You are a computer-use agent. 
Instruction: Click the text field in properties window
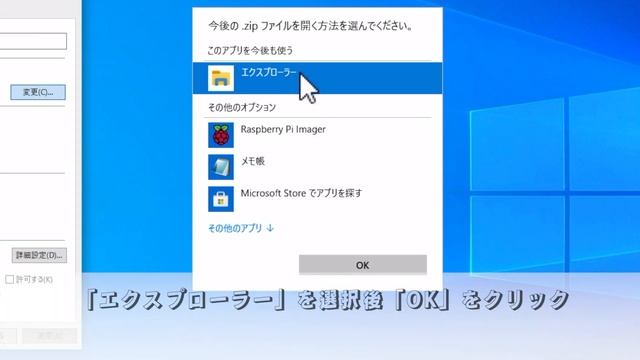coord(33,41)
